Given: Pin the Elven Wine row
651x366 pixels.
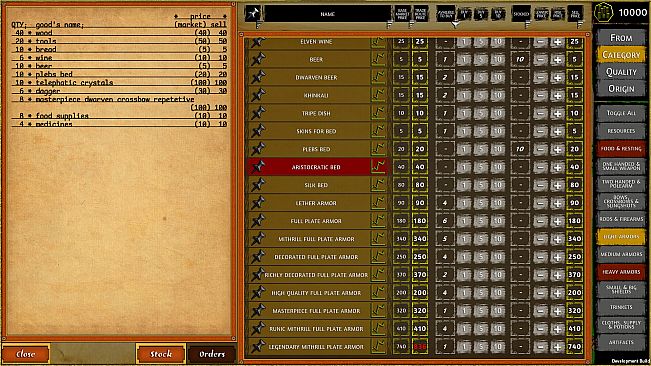Looking at the screenshot, I should pyautogui.click(x=258, y=41).
